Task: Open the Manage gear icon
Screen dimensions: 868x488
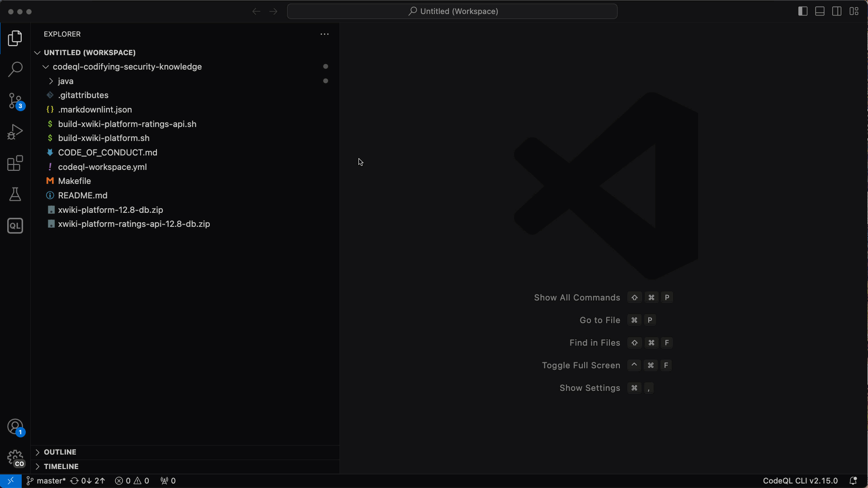Action: pos(15,457)
